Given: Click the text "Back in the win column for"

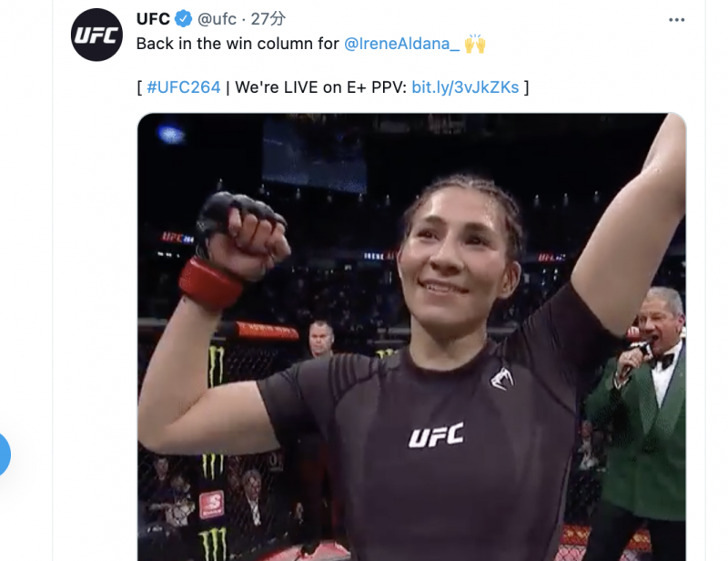Looking at the screenshot, I should click(238, 44).
